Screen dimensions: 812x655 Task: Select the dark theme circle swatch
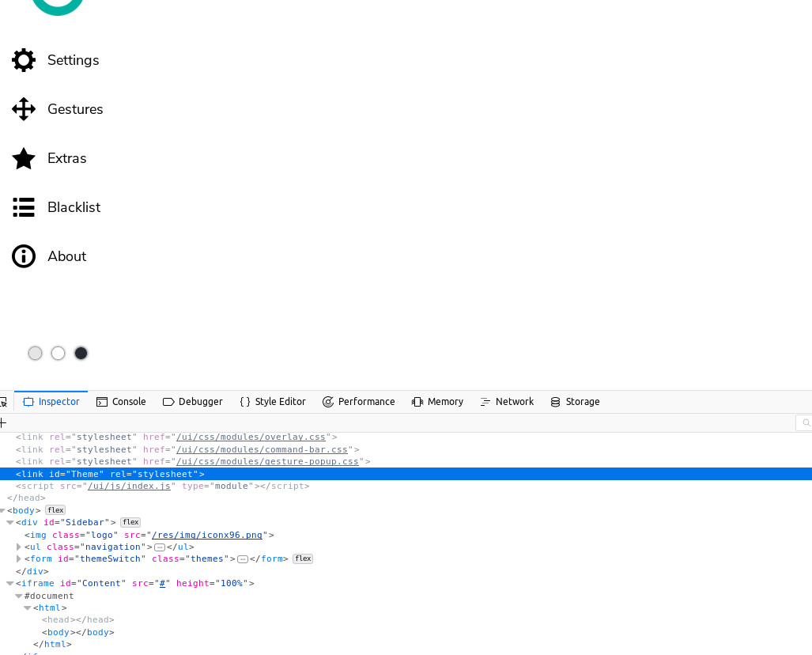pos(81,353)
